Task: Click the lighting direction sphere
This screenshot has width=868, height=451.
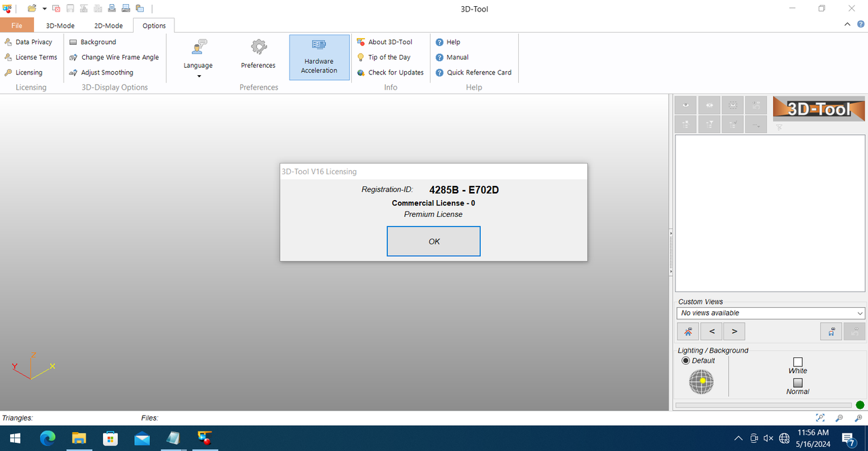Action: pos(702,382)
